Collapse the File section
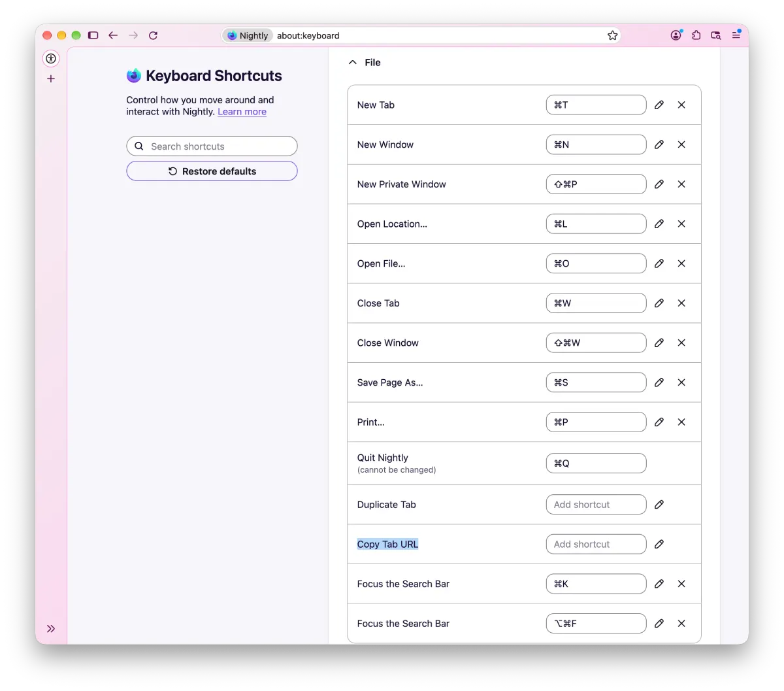 pyautogui.click(x=353, y=62)
